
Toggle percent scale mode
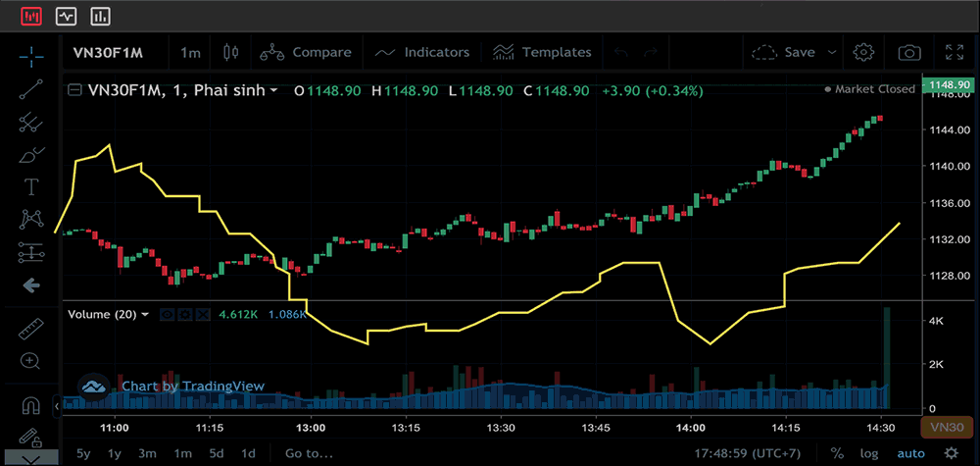(837, 453)
